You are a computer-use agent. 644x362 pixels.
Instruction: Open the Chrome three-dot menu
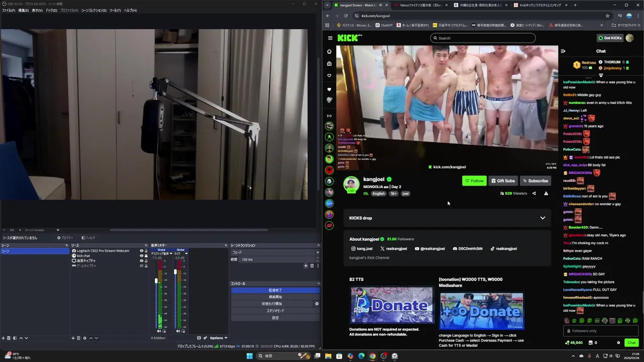coord(638,16)
